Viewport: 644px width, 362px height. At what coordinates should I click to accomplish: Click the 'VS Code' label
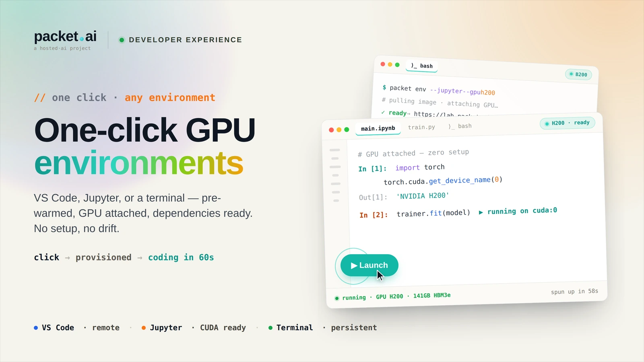(58, 328)
